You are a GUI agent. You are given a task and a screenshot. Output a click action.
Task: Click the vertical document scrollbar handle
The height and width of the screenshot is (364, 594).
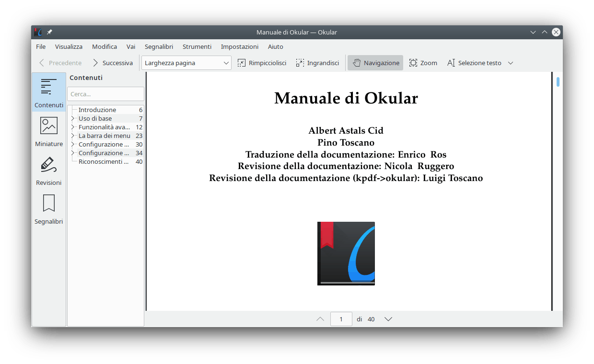(x=558, y=82)
